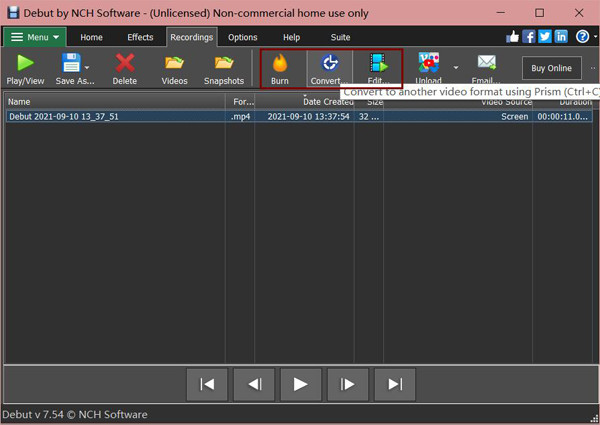Switch to the Home tab
600x425 pixels.
91,37
